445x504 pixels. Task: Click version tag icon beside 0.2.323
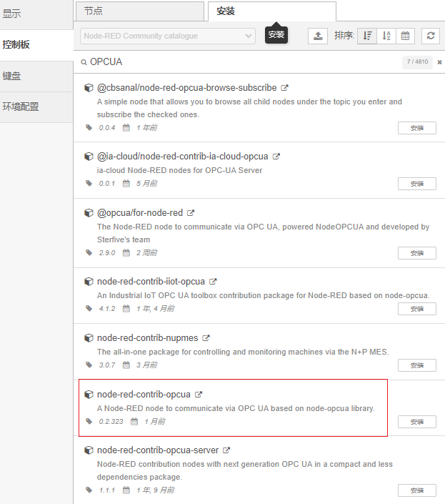pyautogui.click(x=89, y=421)
